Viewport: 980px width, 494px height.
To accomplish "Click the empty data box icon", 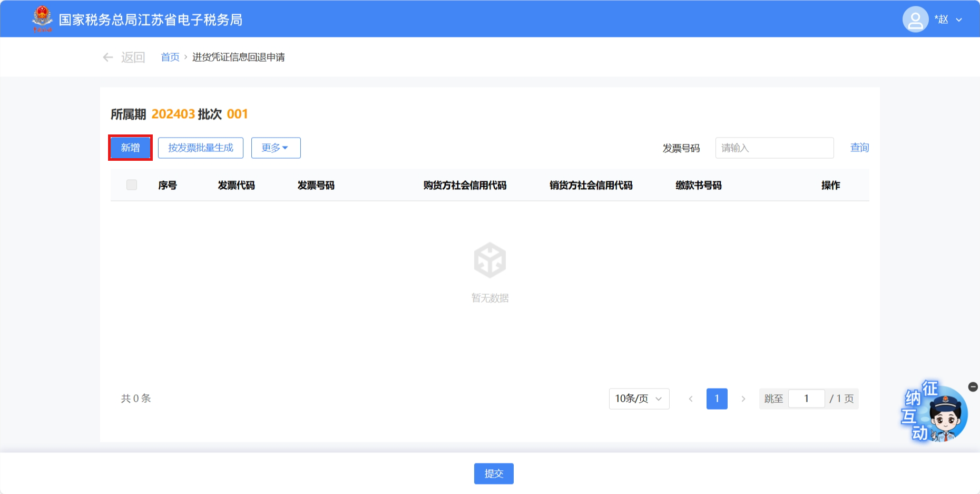I will (489, 260).
